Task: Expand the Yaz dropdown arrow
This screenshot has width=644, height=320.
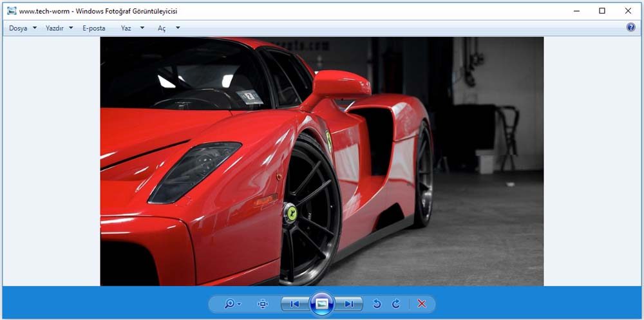Action: point(142,28)
